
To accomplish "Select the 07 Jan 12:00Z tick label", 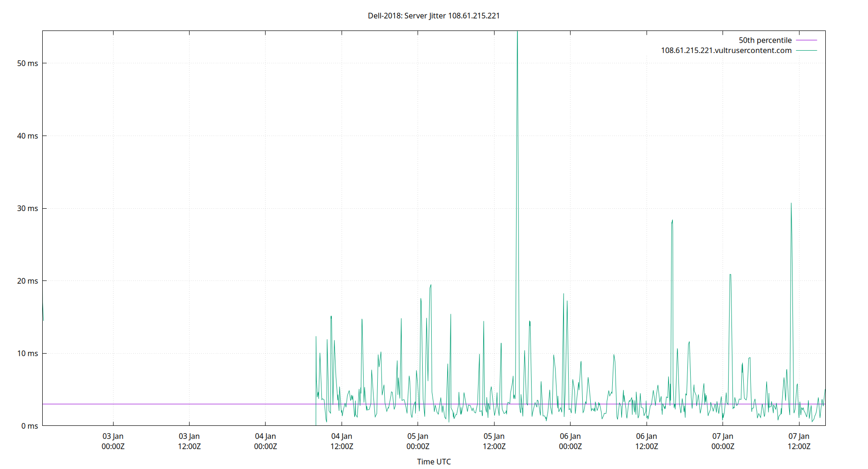I will (799, 441).
